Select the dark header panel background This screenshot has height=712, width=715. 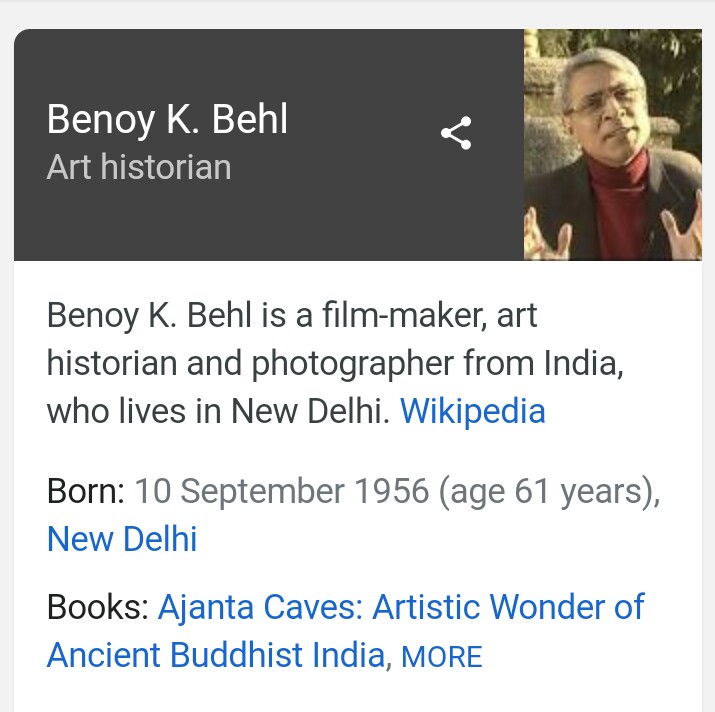[269, 145]
